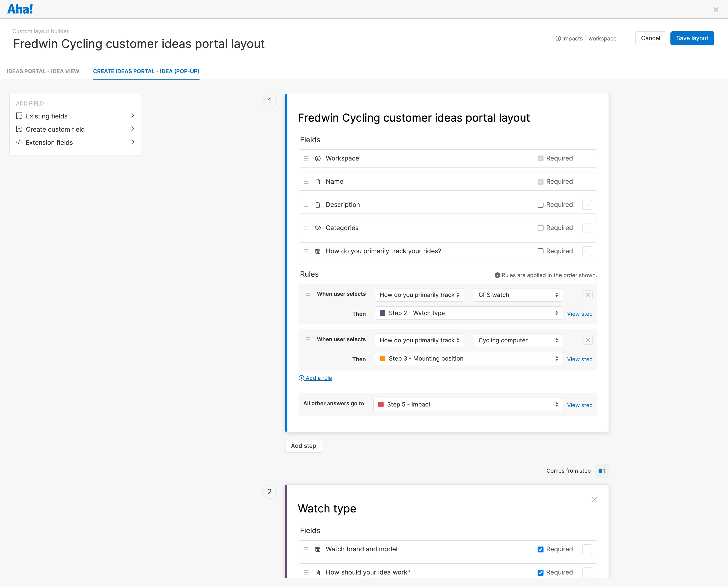Open more options for Description field

587,205
